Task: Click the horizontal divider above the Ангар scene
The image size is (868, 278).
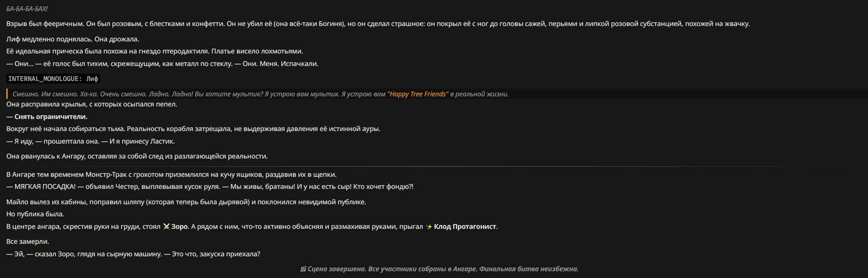Action: click(434, 166)
